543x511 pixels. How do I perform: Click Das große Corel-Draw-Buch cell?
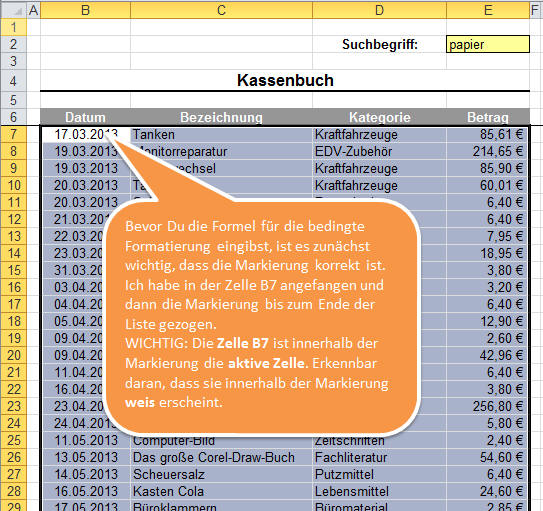click(221, 457)
